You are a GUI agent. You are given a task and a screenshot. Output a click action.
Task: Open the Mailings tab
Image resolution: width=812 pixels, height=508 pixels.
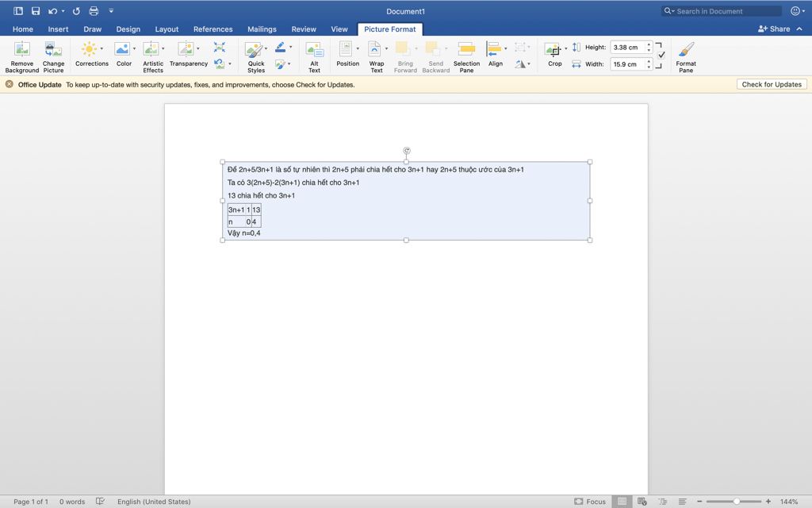click(262, 29)
